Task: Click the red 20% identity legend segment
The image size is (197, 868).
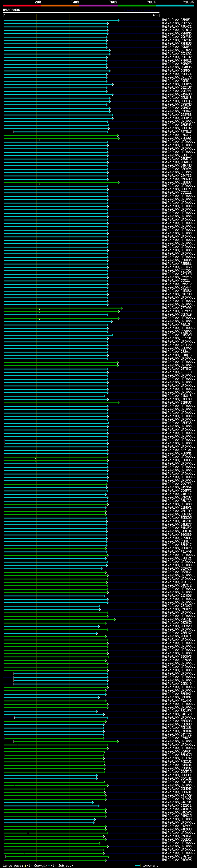Action: pyautogui.click(x=22, y=6)
